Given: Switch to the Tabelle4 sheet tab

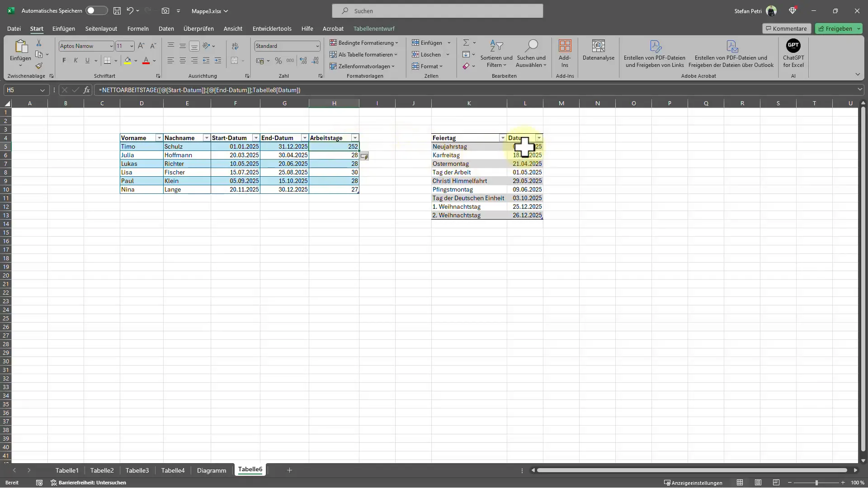Looking at the screenshot, I should [172, 470].
